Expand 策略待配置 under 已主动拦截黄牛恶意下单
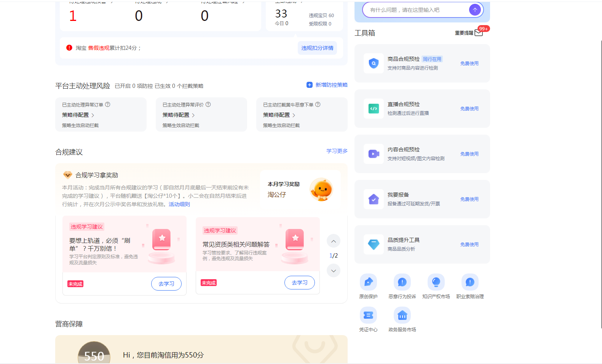This screenshot has height=364, width=602. [279, 115]
